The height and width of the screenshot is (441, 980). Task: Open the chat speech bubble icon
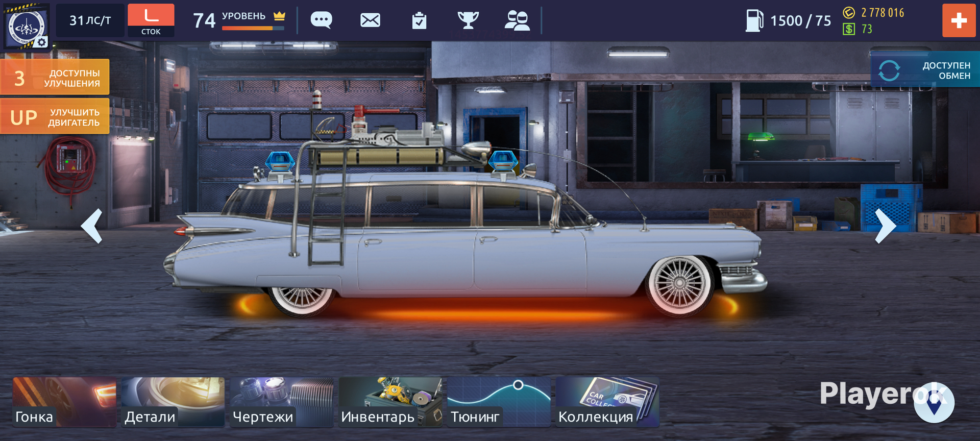[x=322, y=20]
